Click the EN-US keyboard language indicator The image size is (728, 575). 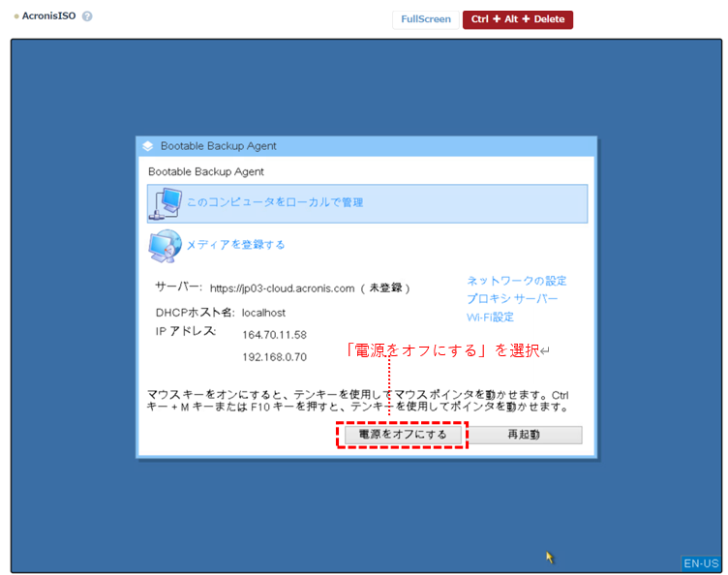point(701,563)
